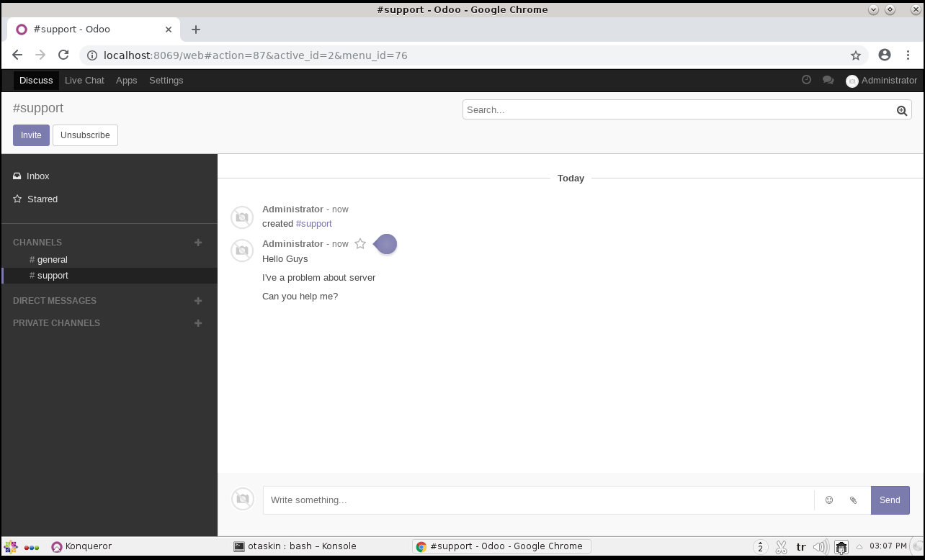Close the #support - Odoo tab
Screen dimensions: 925x560
point(169,30)
